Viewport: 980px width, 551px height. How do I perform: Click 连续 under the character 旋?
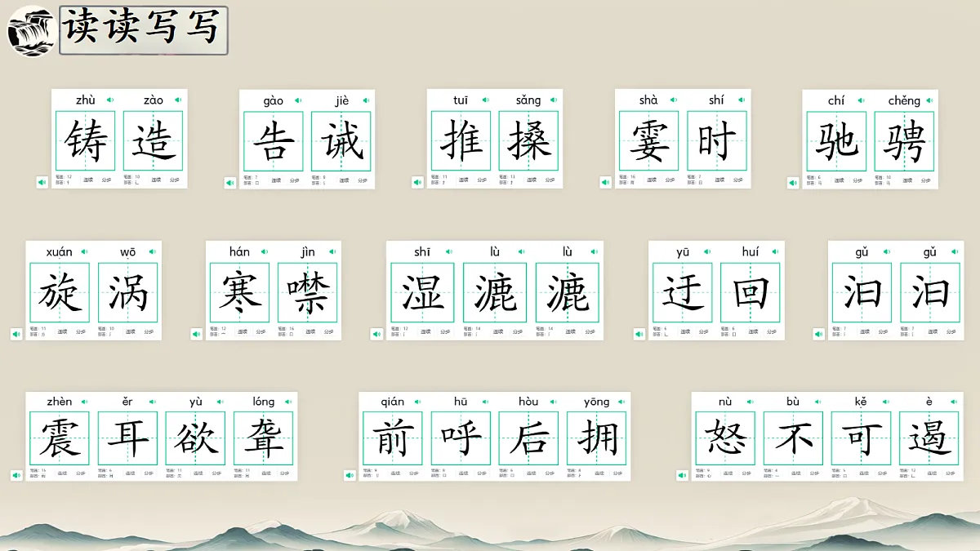(x=62, y=331)
